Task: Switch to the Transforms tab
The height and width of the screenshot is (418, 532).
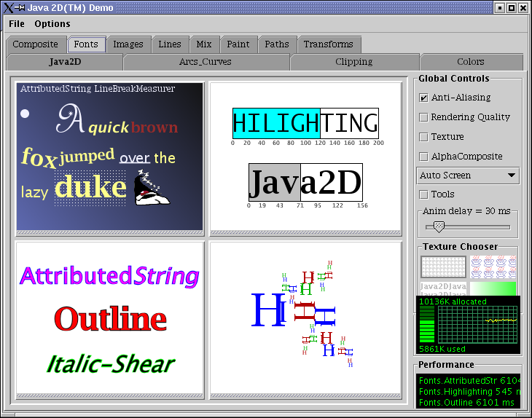Action: click(328, 44)
